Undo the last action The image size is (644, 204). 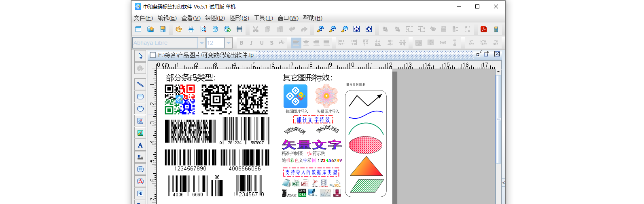pyautogui.click(x=292, y=29)
